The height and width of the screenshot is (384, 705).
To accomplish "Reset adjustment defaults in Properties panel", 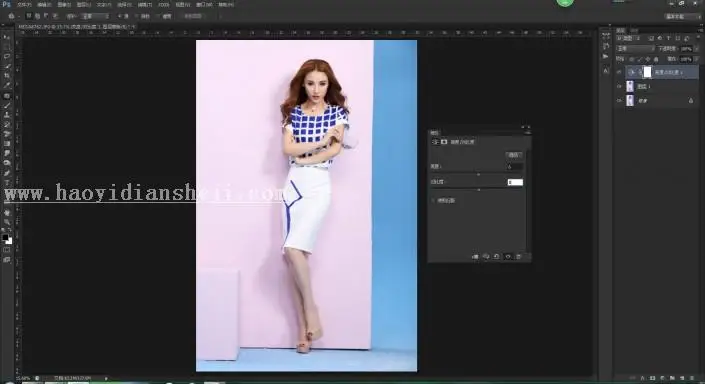I will (x=497, y=256).
